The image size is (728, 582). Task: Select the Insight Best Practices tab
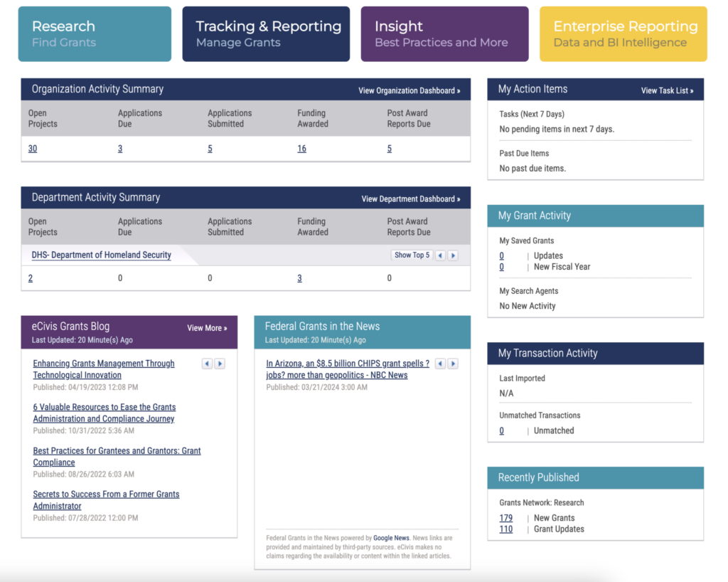coord(444,33)
